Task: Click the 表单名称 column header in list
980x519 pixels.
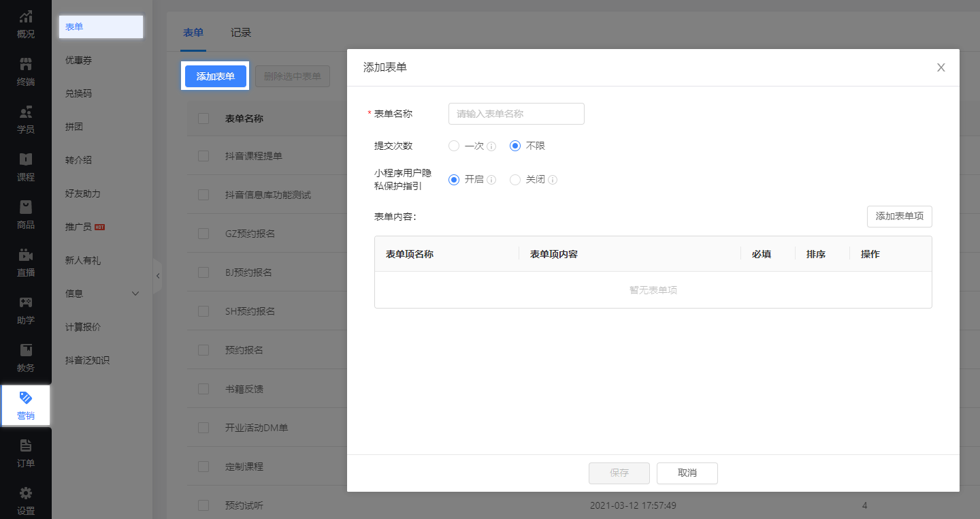Action: [x=244, y=119]
